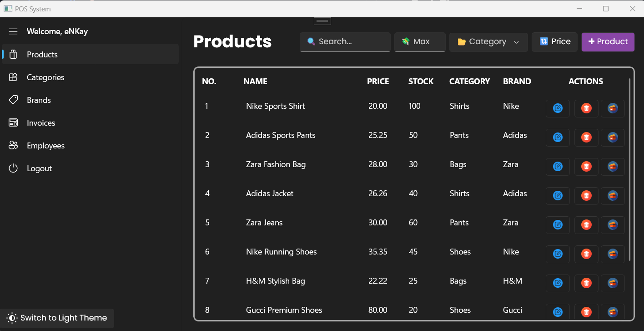The height and width of the screenshot is (331, 644).
Task: Click the Brands tag icon in the sidebar
Action: click(x=13, y=100)
